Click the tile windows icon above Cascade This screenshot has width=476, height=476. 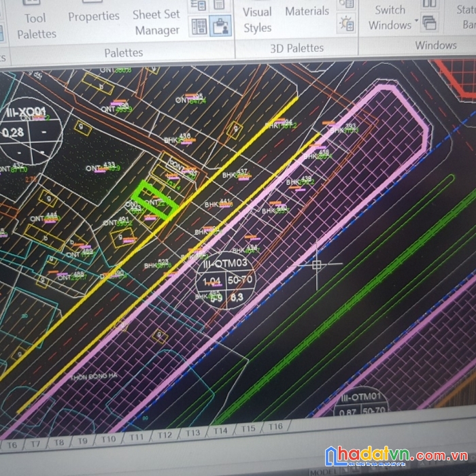(429, 4)
